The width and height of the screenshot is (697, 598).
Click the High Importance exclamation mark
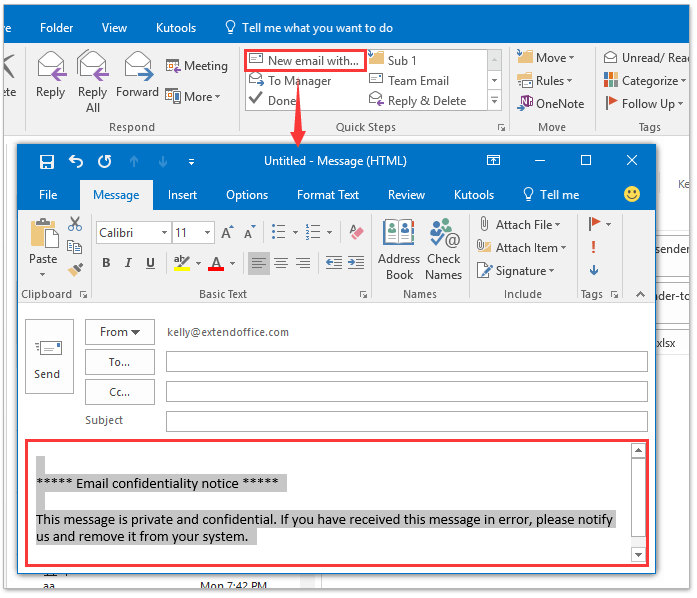(594, 247)
